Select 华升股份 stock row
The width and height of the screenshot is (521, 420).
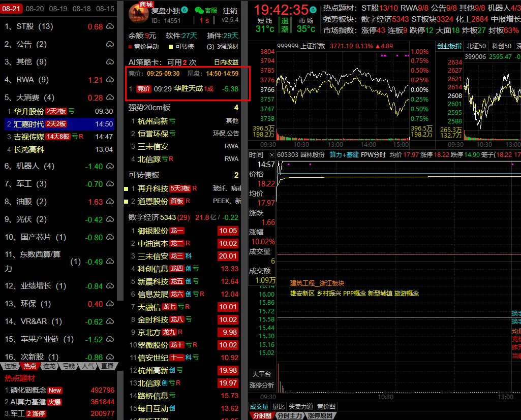coord(60,111)
